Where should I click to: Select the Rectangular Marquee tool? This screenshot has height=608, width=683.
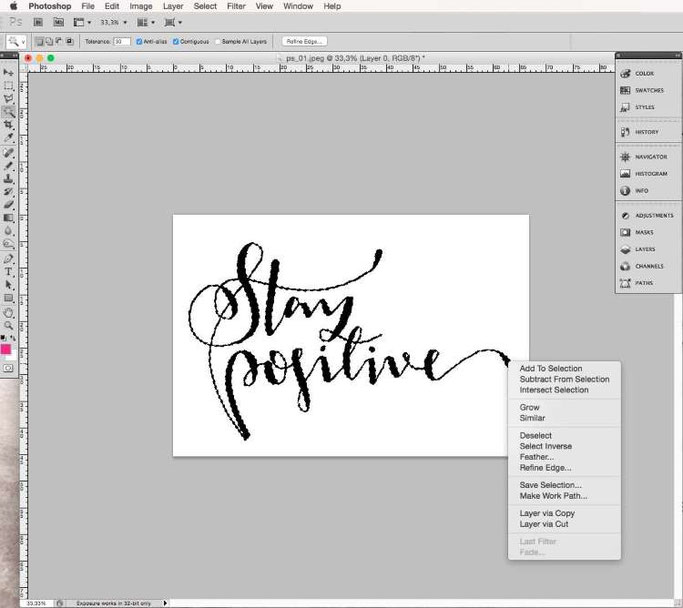(x=8, y=86)
